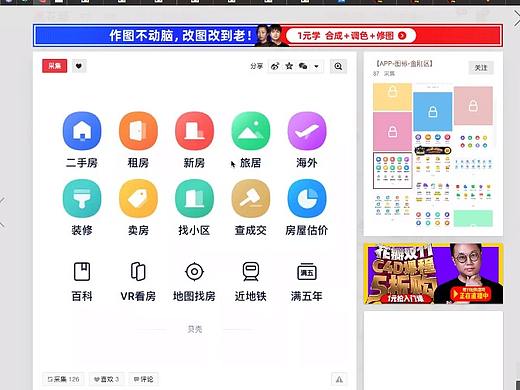The image size is (520, 390).
Task: Expand the share options dropdown arrow
Action: 316,66
